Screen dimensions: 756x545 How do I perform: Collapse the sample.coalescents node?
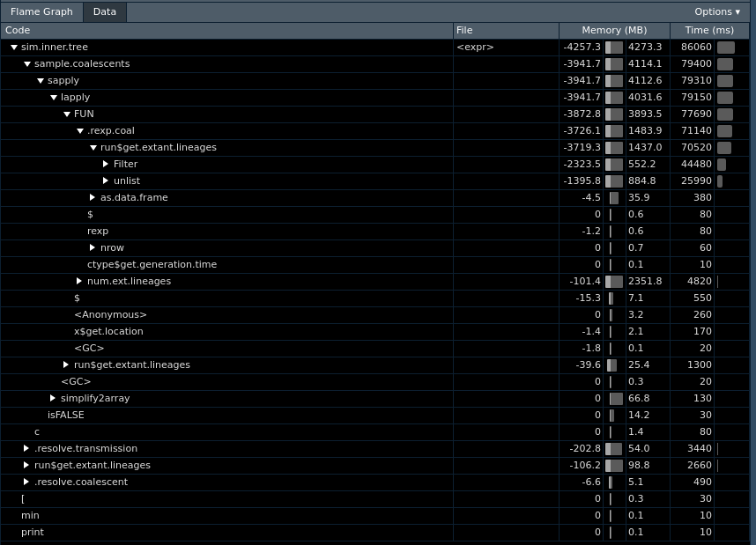point(27,63)
